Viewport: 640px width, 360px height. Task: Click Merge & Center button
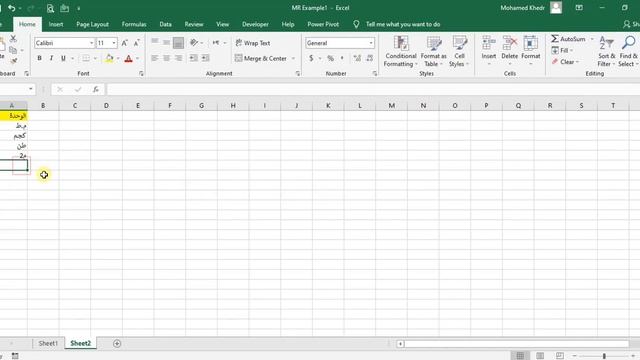(261, 58)
